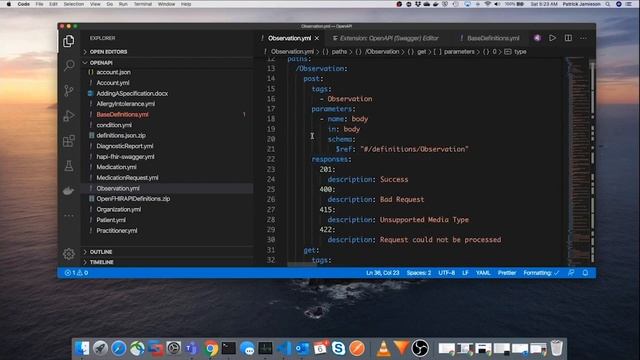Open the feedback icon in status bar
The image size is (640, 360).
pyautogui.click(x=571, y=273)
